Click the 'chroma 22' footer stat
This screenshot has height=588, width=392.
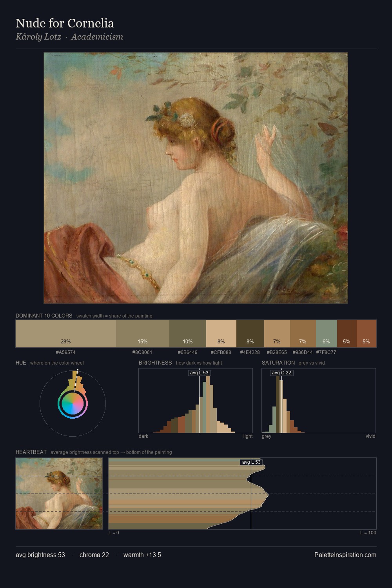pyautogui.click(x=94, y=555)
